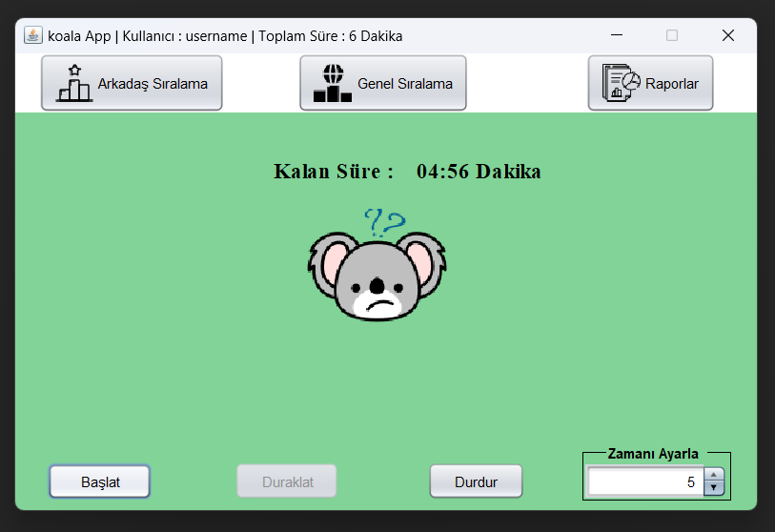Click the Kalan Süre 04:56 Dakika text
Image resolution: width=775 pixels, height=532 pixels.
click(407, 172)
